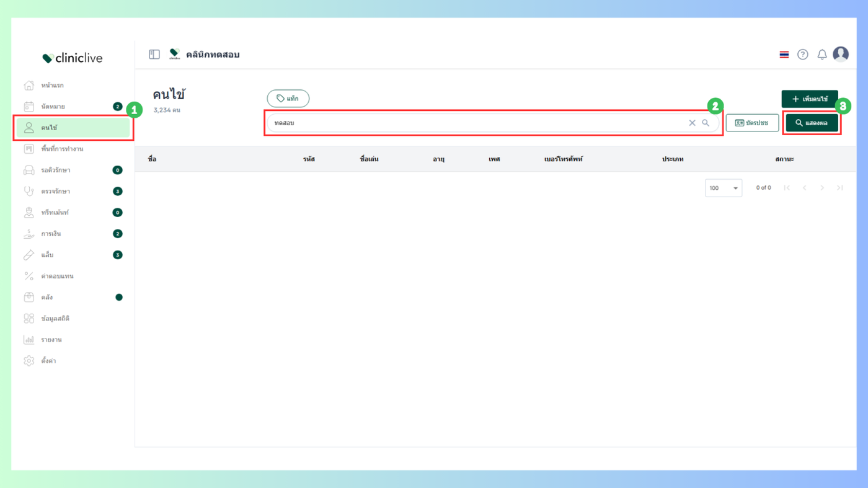Image resolution: width=868 pixels, height=488 pixels.
Task: Click the magnifier icon inside search field
Action: [x=706, y=123]
